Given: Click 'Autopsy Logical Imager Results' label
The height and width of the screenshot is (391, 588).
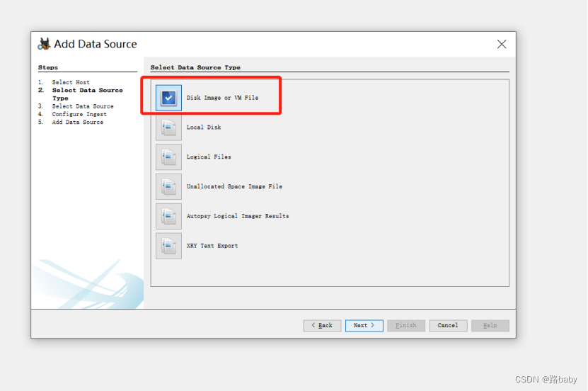Looking at the screenshot, I should tap(238, 216).
